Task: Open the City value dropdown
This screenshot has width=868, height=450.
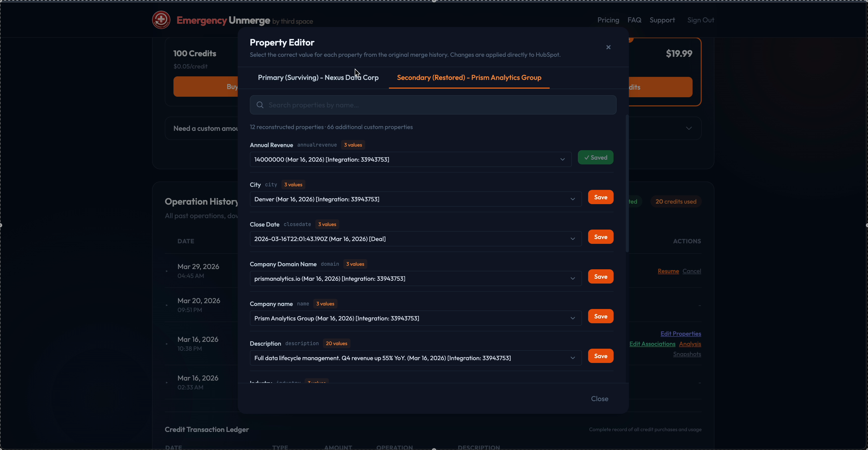Action: 415,199
